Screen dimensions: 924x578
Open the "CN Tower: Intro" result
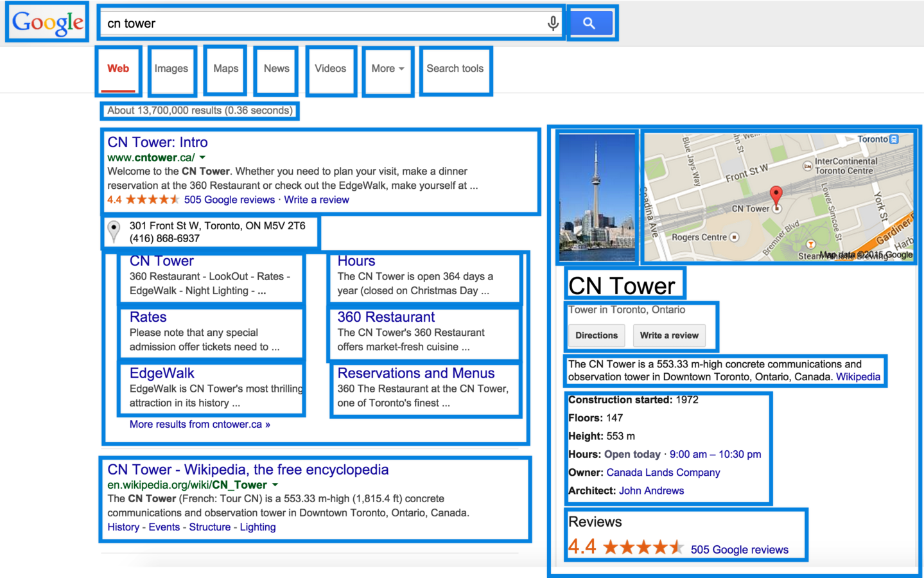coord(157,143)
